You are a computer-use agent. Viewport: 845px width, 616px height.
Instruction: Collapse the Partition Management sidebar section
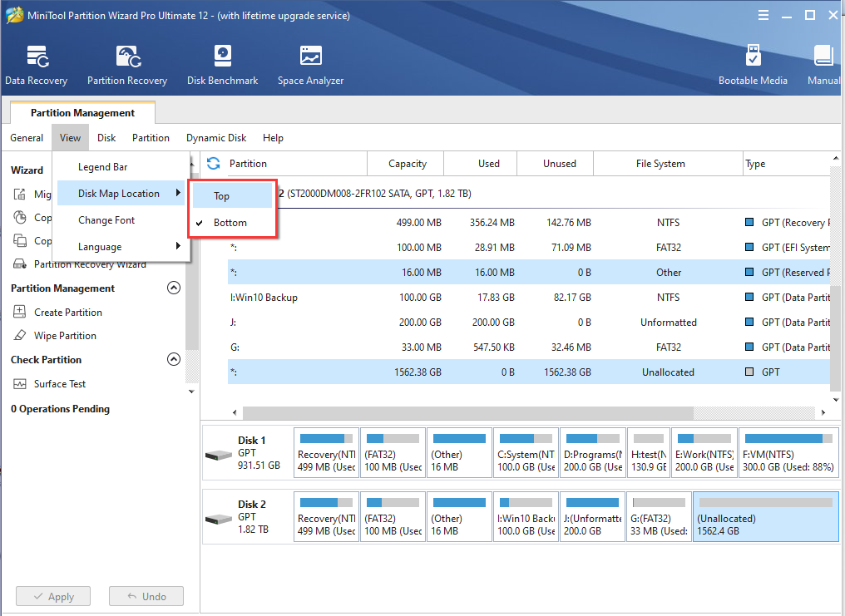[x=174, y=288]
